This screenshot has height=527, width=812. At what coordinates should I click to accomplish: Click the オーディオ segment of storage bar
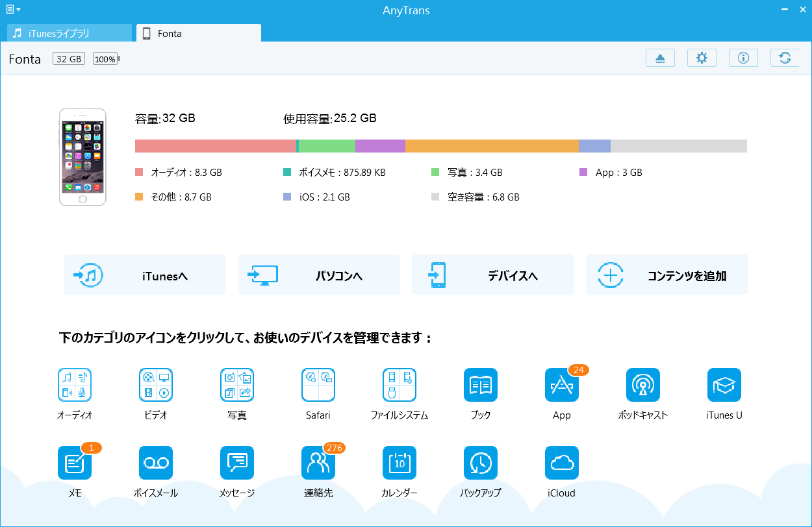[x=216, y=146]
